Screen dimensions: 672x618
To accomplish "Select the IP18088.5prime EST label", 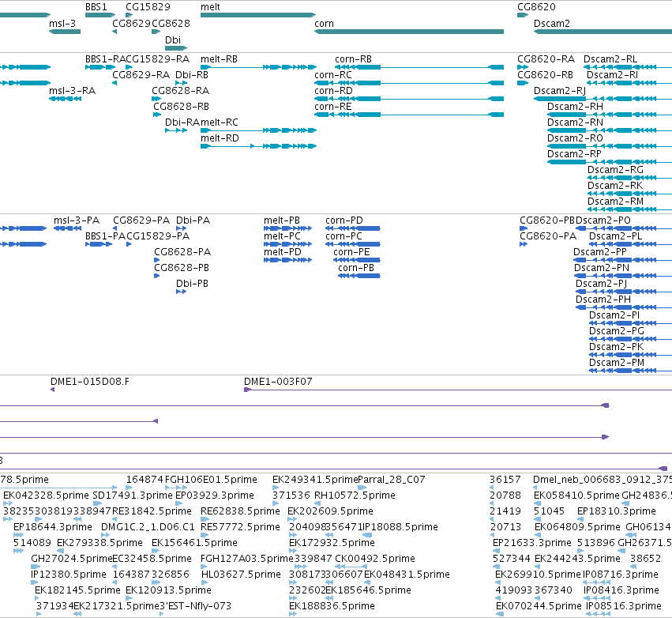I will coord(400,526).
